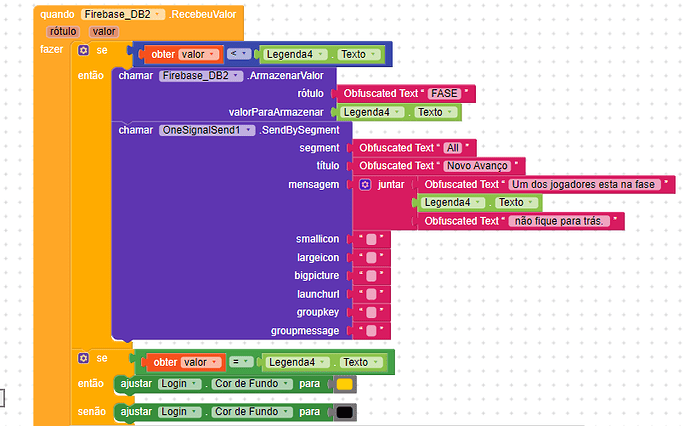Select the 'juntar' join block label

coord(391,185)
